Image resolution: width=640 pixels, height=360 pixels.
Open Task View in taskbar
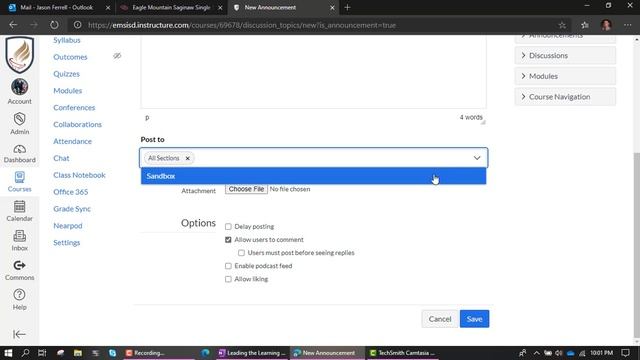click(x=42, y=353)
